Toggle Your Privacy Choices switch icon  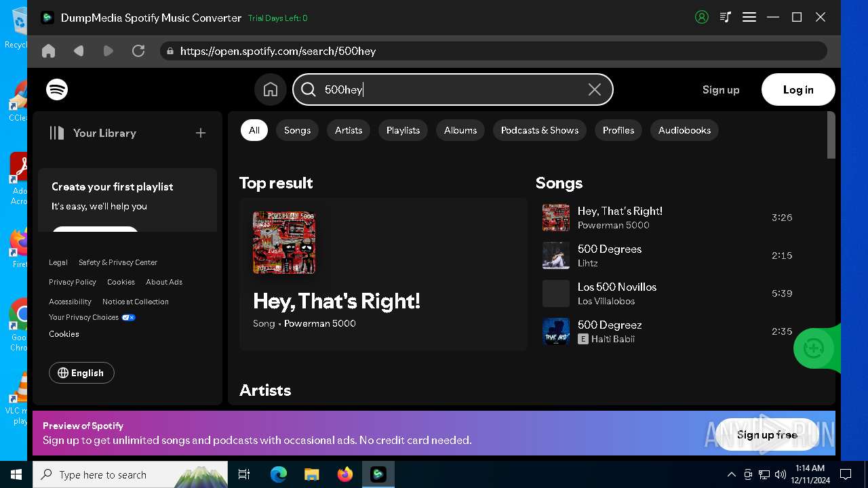(129, 317)
